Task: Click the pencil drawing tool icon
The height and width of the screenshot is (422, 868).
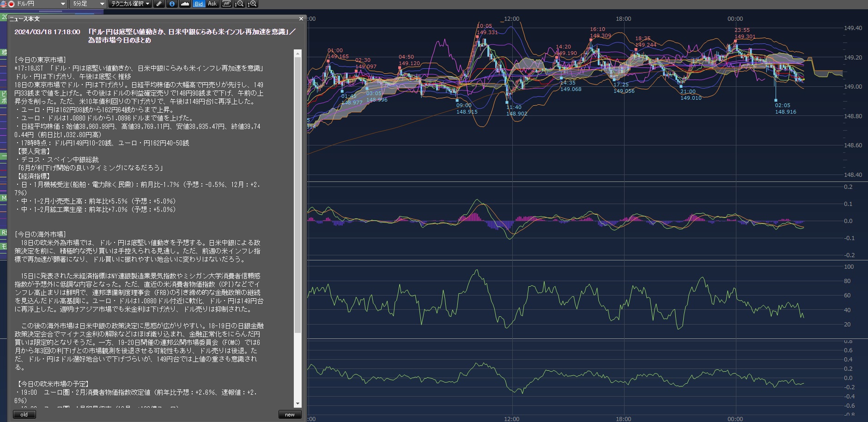Action: click(159, 4)
